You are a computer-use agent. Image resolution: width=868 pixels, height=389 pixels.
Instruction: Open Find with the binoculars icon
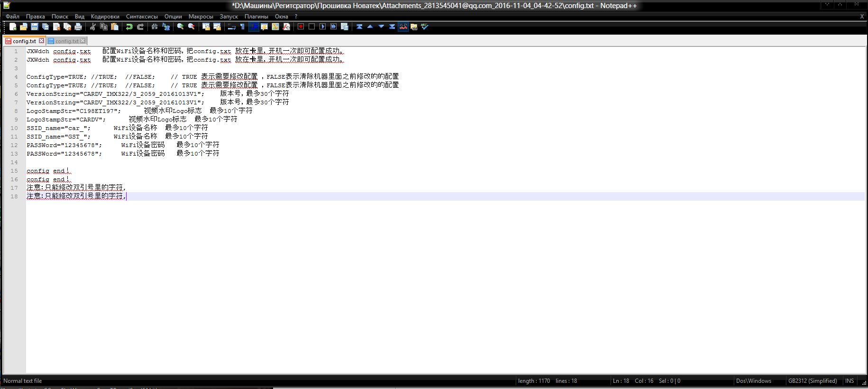[x=155, y=27]
